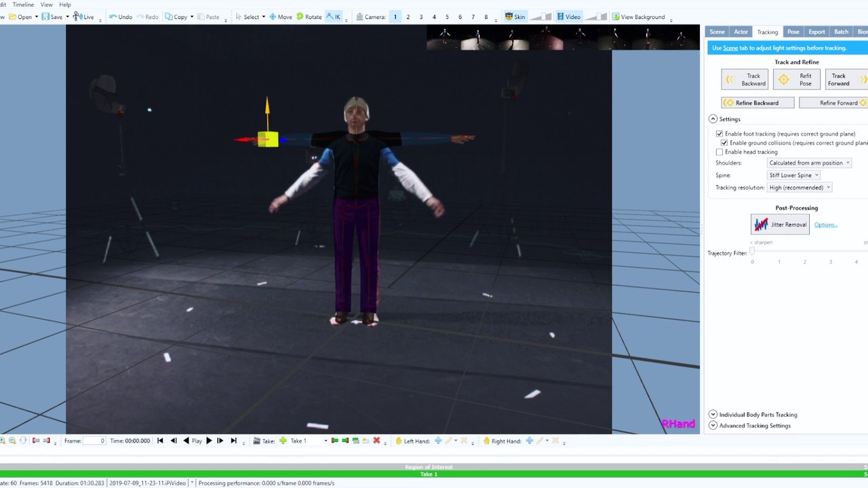The width and height of the screenshot is (868, 488).
Task: Open the Save dropdown arrow
Action: pyautogui.click(x=67, y=17)
